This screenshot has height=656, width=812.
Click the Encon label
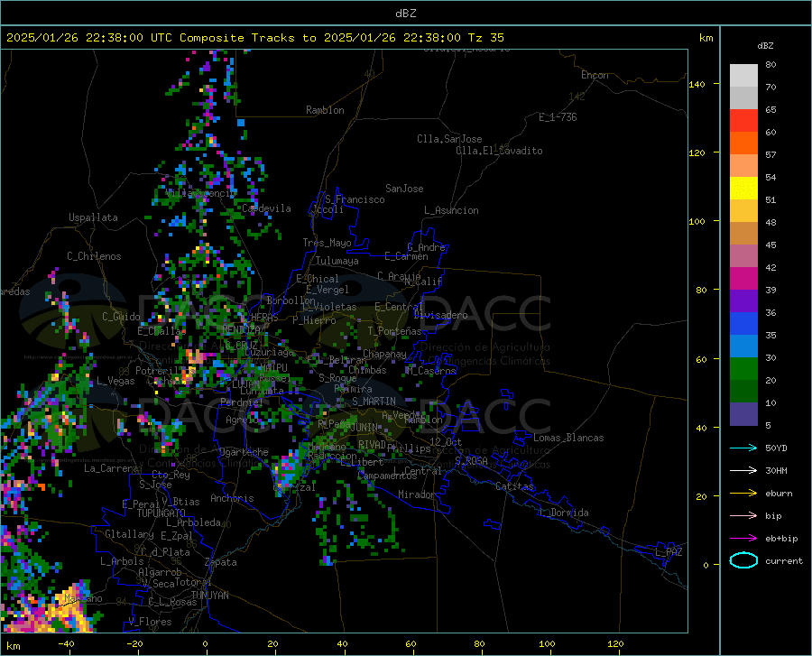[595, 75]
